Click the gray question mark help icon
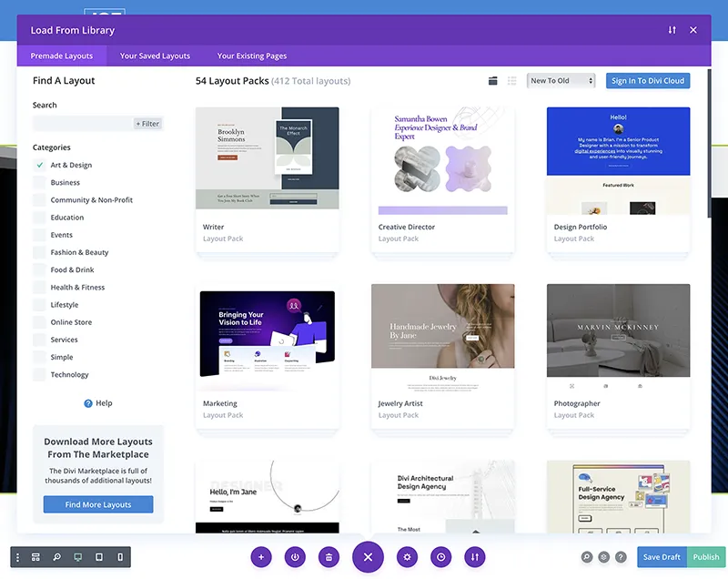Screen dimensions: 728x579 click(621, 557)
